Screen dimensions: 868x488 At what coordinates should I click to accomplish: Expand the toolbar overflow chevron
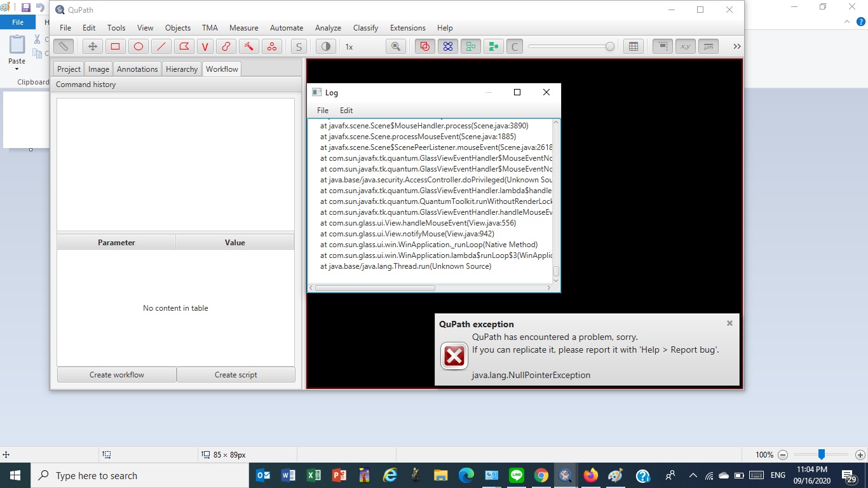[x=736, y=46]
